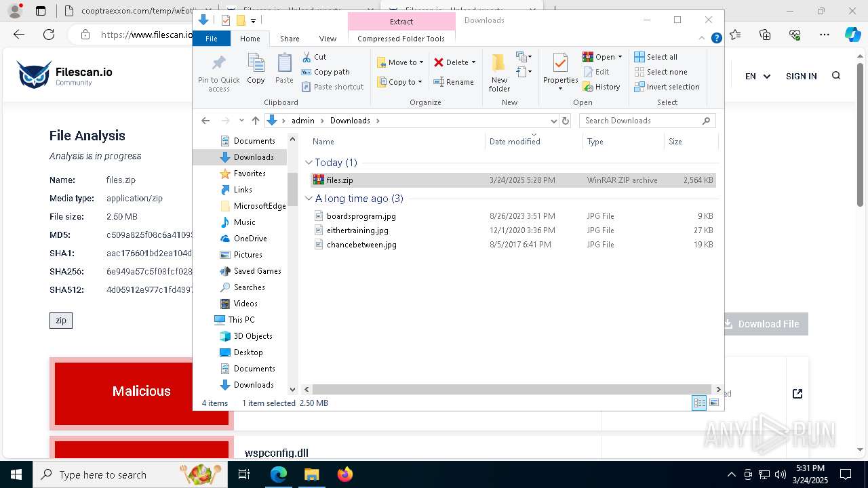Open Firefox from the taskbar

345,474
